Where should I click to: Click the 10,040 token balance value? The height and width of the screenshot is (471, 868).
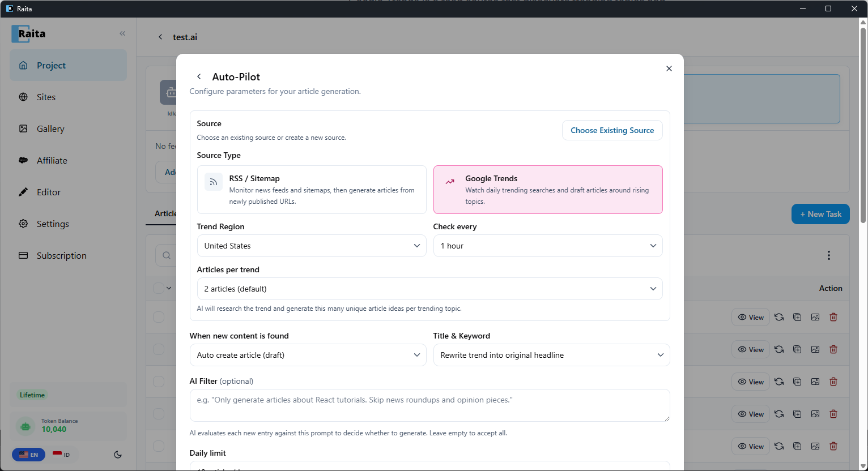click(54, 429)
